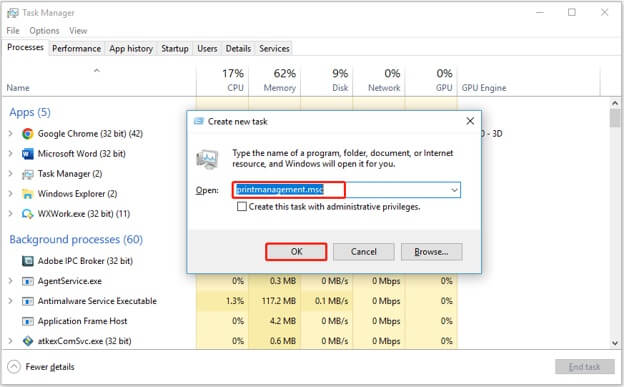Click the Fewer details link

(50, 367)
